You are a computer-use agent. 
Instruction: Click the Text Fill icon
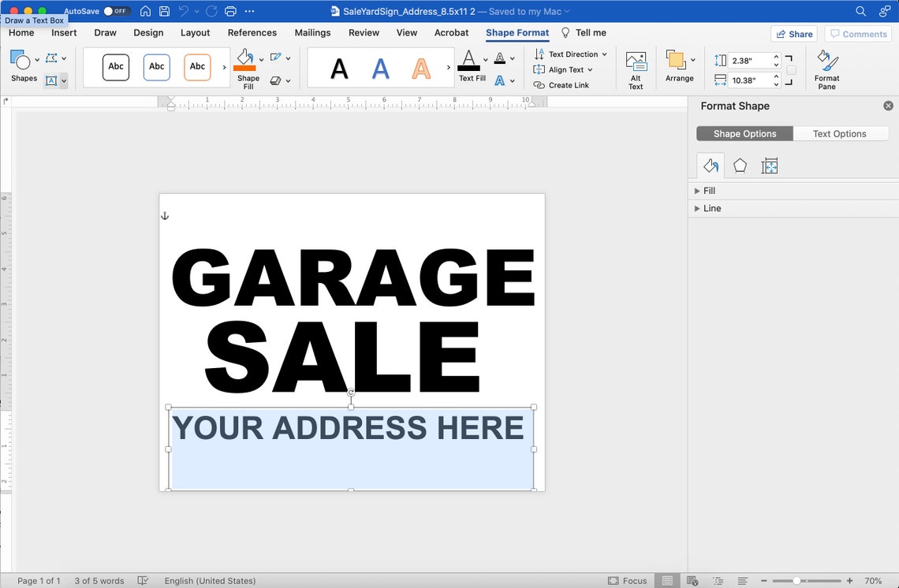click(x=468, y=58)
